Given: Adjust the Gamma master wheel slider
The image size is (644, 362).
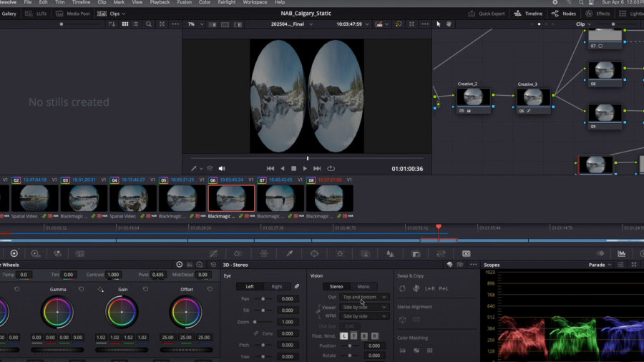Looking at the screenshot, I should point(57,350).
